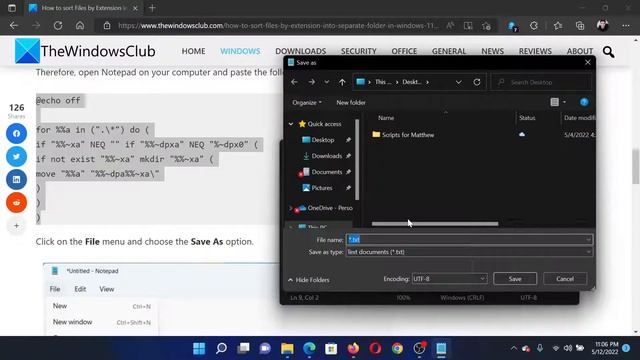Share article via LinkedIn icon
This screenshot has width=640, height=360.
[x=16, y=180]
